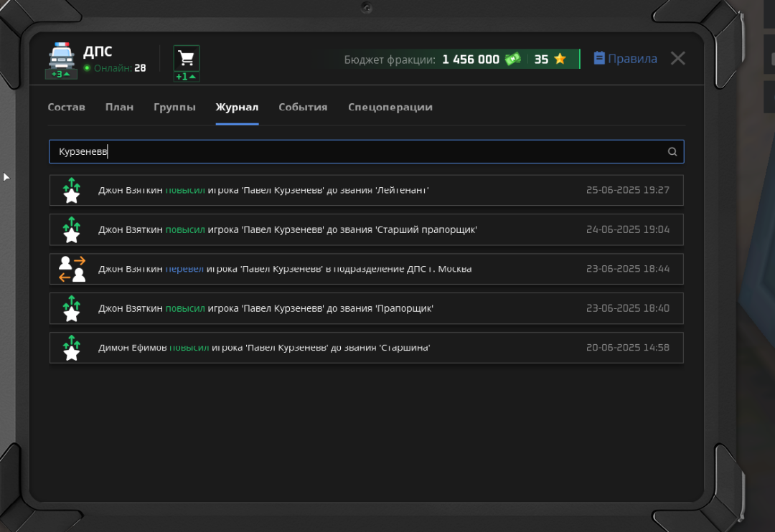Click promotion icon in 'Старший прапорщик' entry
The width and height of the screenshot is (775, 532).
point(71,229)
